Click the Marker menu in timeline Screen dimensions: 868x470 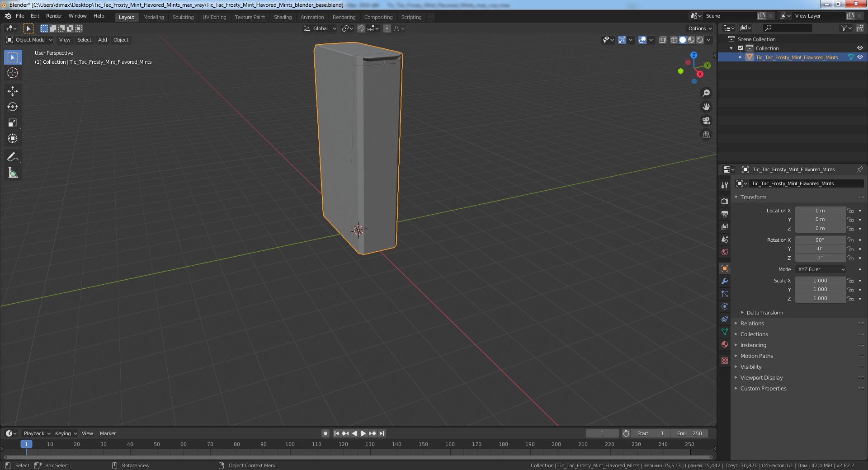pyautogui.click(x=108, y=433)
